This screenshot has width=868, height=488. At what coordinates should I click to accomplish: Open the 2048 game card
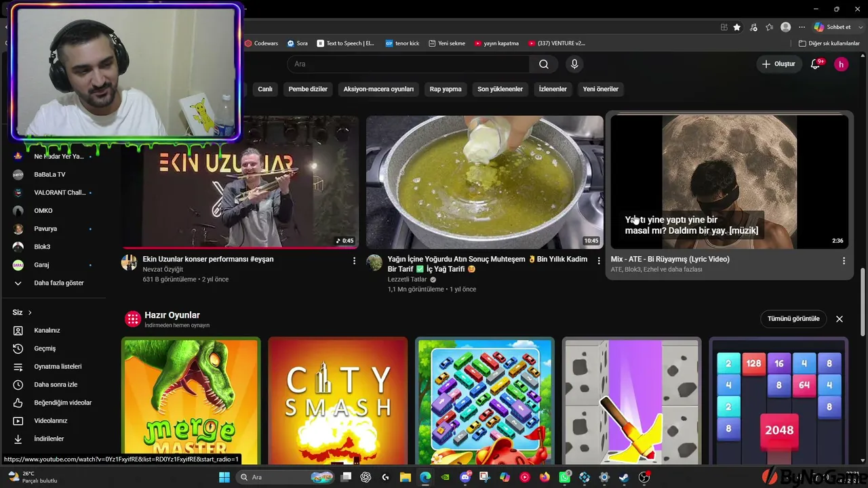[778, 401]
